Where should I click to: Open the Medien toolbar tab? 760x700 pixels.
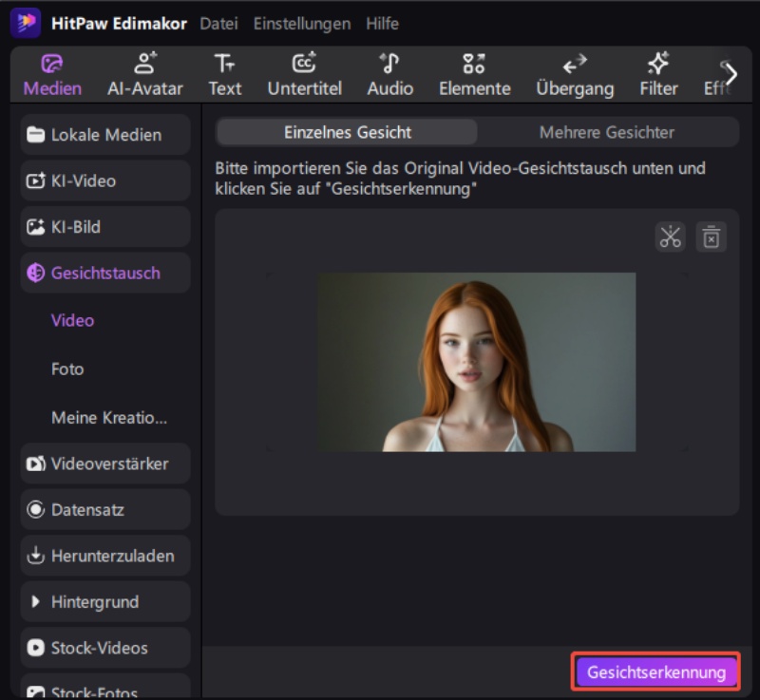[x=52, y=75]
